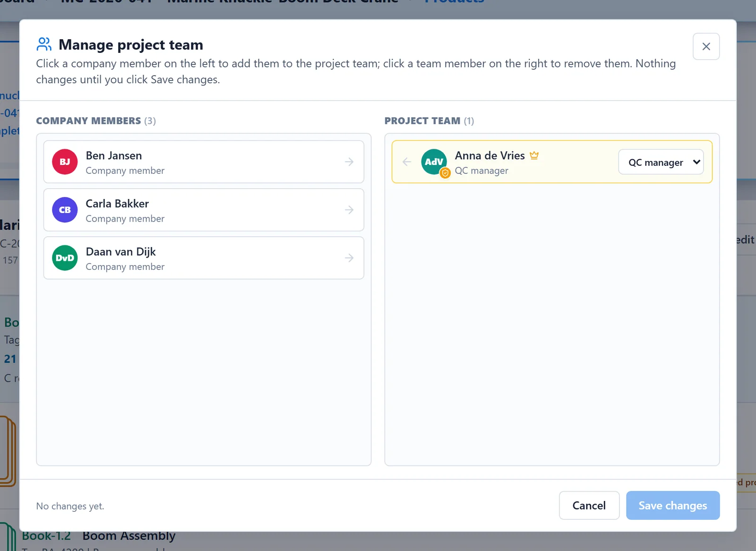
Task: Click the shield badge on Anna's avatar
Action: 445,173
